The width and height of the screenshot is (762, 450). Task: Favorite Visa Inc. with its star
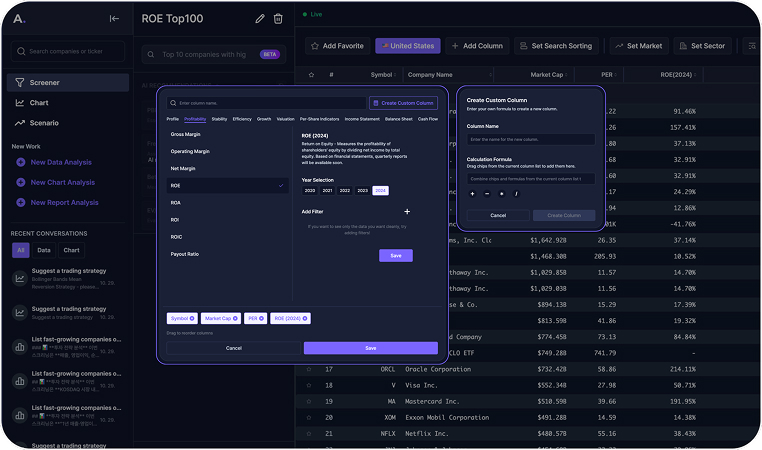(309, 385)
